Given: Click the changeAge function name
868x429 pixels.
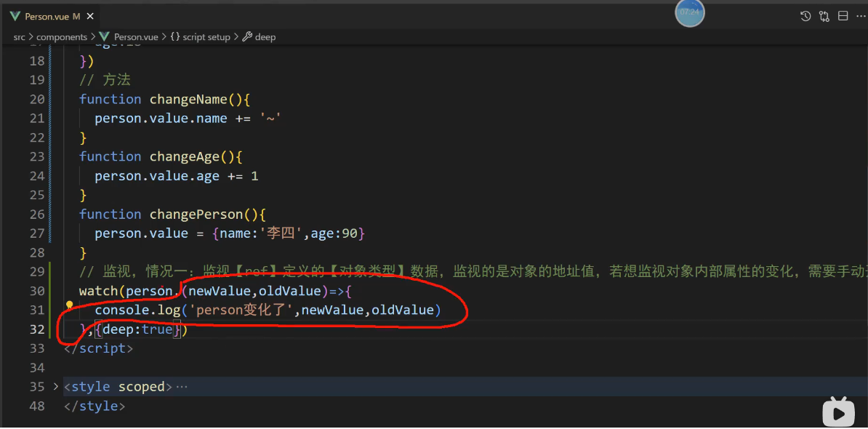Looking at the screenshot, I should pos(185,156).
